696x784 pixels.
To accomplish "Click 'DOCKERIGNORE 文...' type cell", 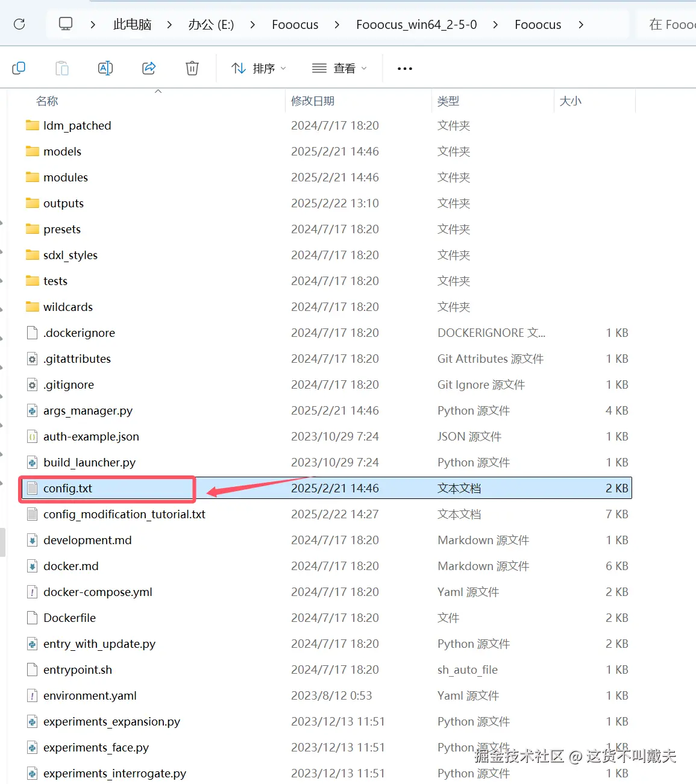I will pyautogui.click(x=491, y=333).
